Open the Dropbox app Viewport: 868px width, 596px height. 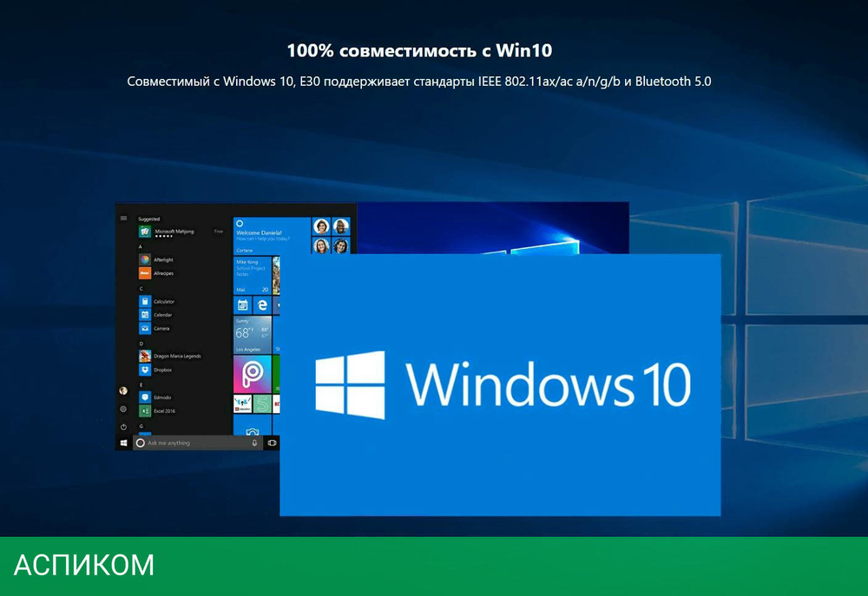pyautogui.click(x=155, y=370)
